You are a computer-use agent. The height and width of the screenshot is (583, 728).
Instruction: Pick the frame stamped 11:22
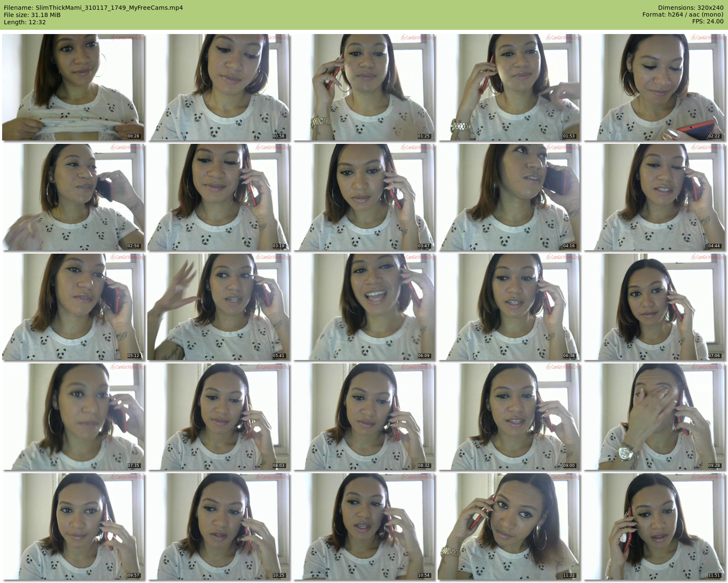pyautogui.click(x=509, y=526)
